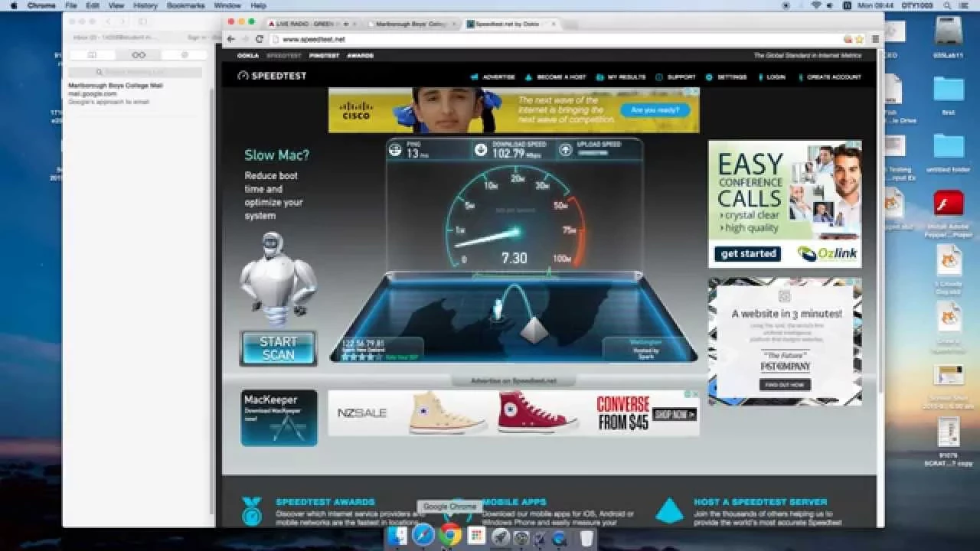Open the Window menu
The width and height of the screenshot is (980, 551).
227,5
